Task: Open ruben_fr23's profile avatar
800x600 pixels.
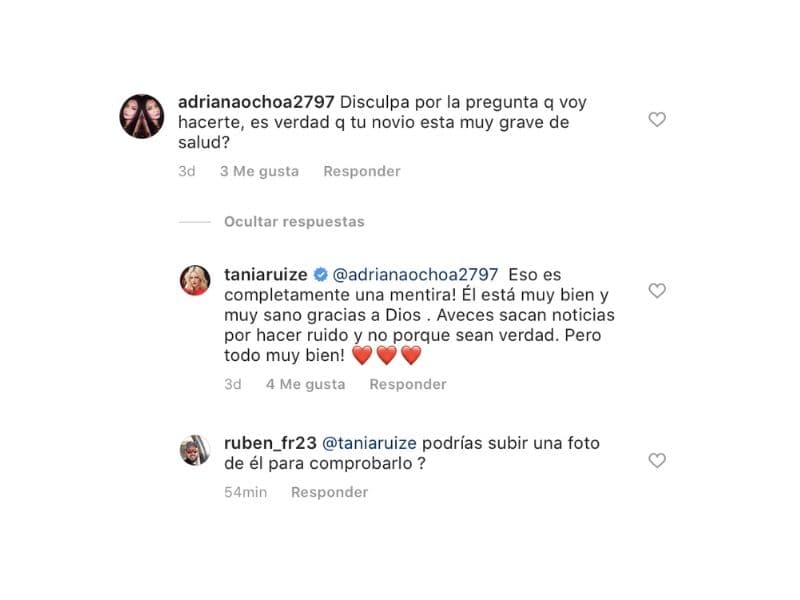Action: (195, 450)
